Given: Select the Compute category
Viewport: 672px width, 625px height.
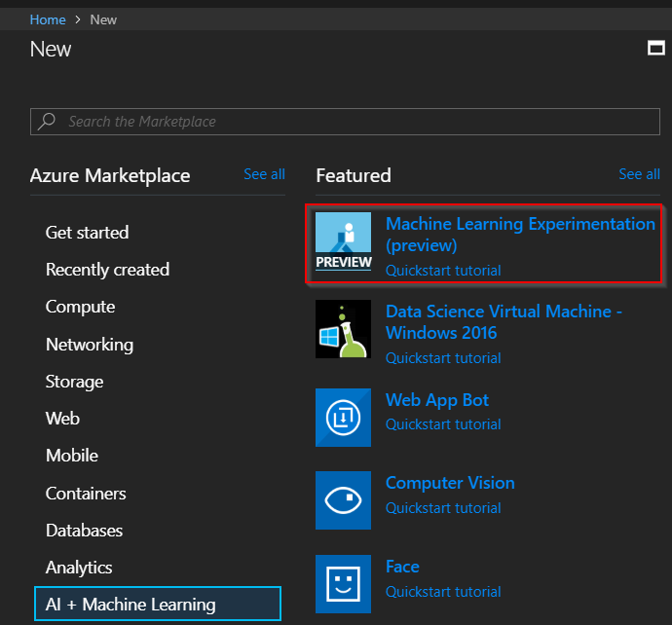Looking at the screenshot, I should 80,307.
